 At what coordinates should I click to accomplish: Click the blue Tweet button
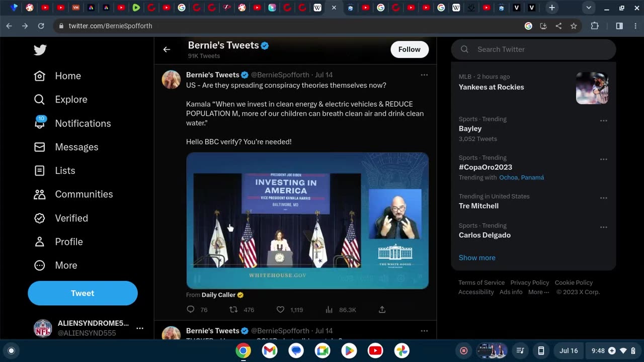pyautogui.click(x=83, y=293)
